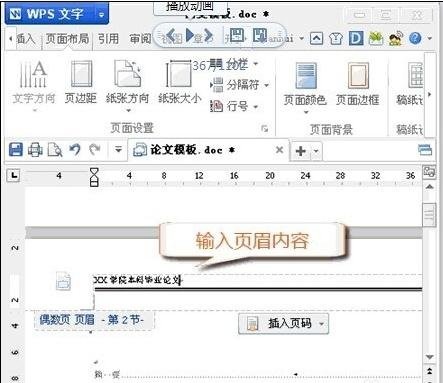Click the user feedback person icon

(396, 38)
